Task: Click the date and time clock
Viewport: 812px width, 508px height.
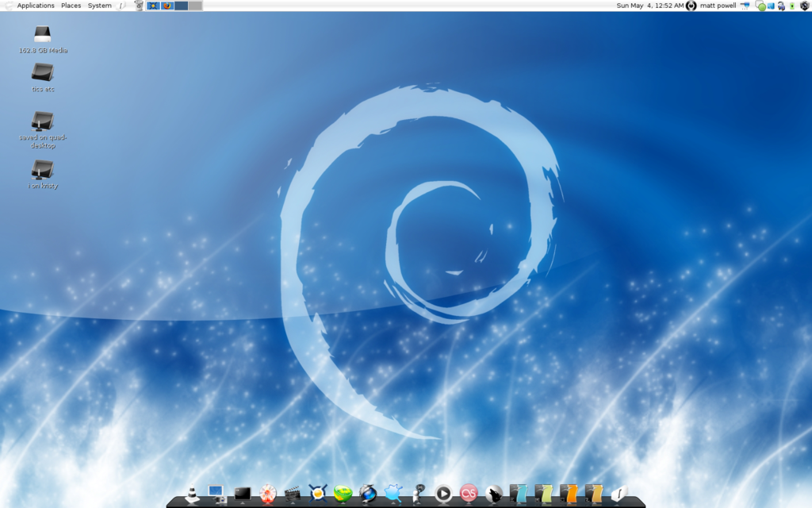Action: pos(650,6)
